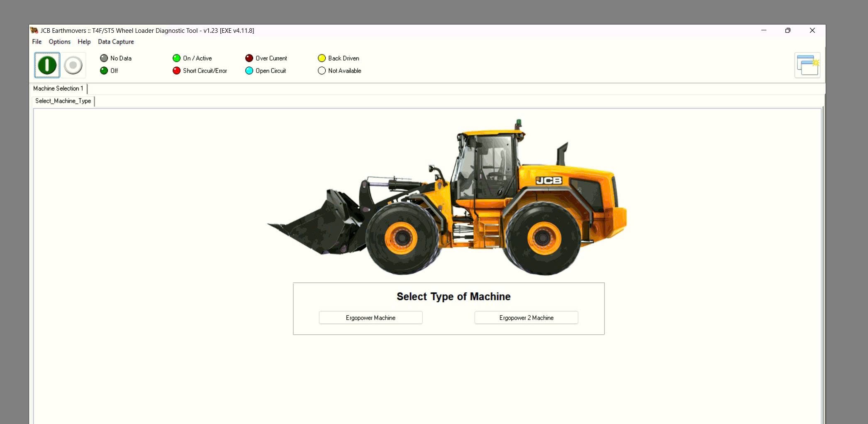
Task: Open the Data Capture menu
Action: [116, 42]
